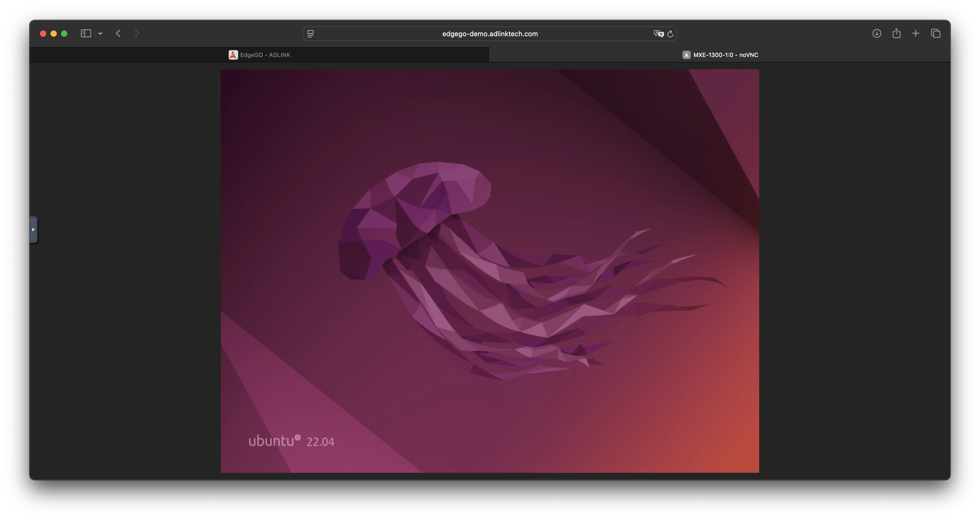Open the share menu
This screenshot has width=980, height=519.
pos(896,33)
